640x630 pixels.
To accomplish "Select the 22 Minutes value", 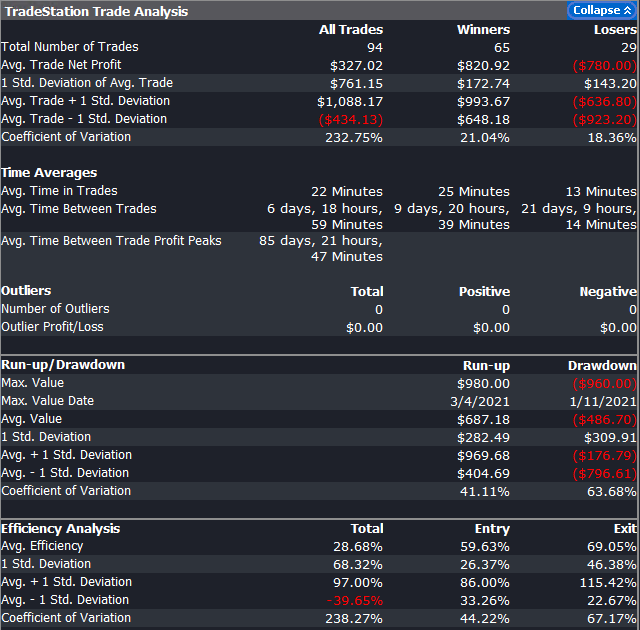I will pyautogui.click(x=347, y=191).
